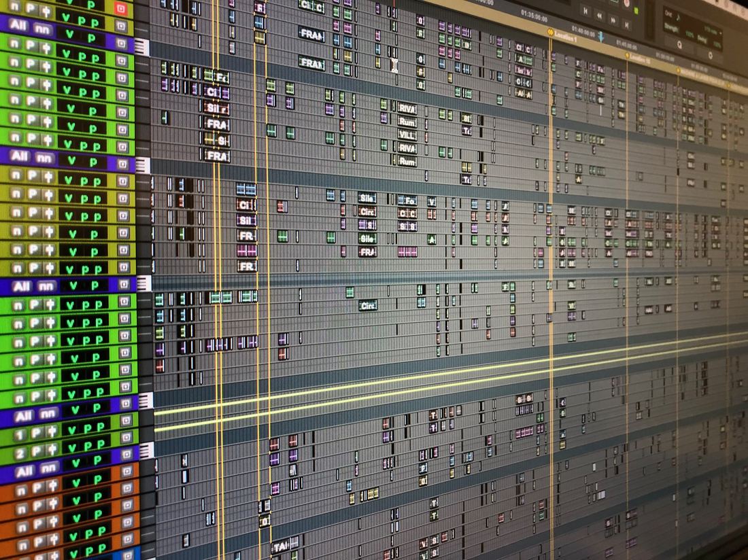Select the pink FRA clip beside pink blocks
748x560 pixels.
367,252
